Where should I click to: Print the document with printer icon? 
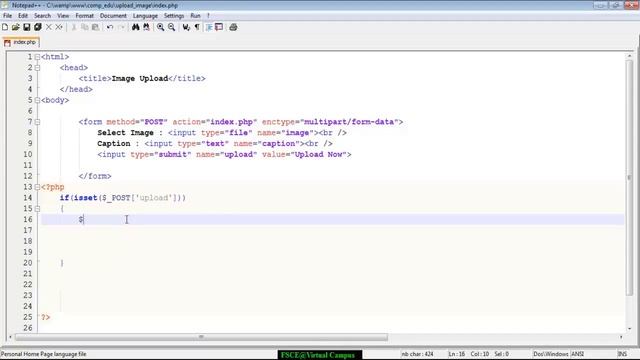point(233,27)
